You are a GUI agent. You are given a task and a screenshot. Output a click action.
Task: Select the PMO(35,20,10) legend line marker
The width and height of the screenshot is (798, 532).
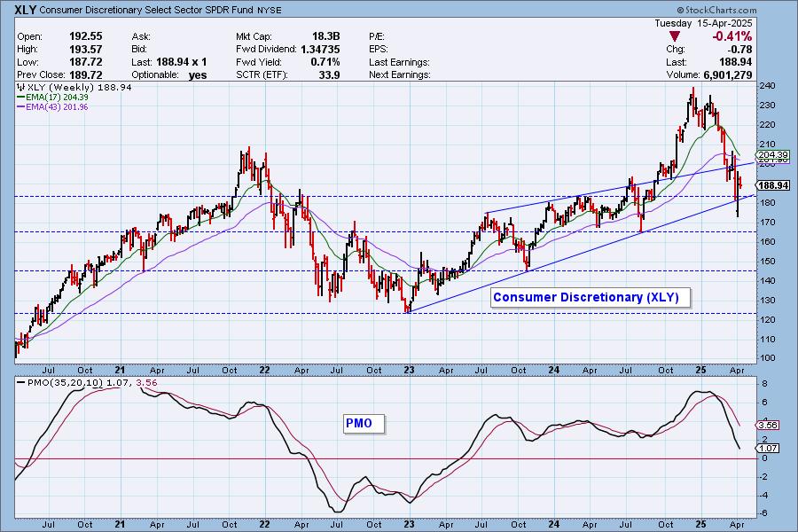click(21, 383)
